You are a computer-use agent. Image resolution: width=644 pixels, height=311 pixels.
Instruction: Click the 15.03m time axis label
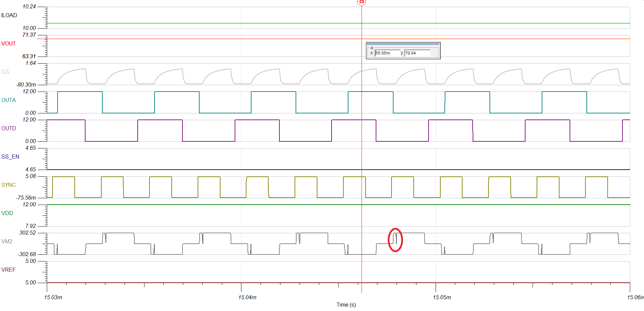pyautogui.click(x=53, y=297)
